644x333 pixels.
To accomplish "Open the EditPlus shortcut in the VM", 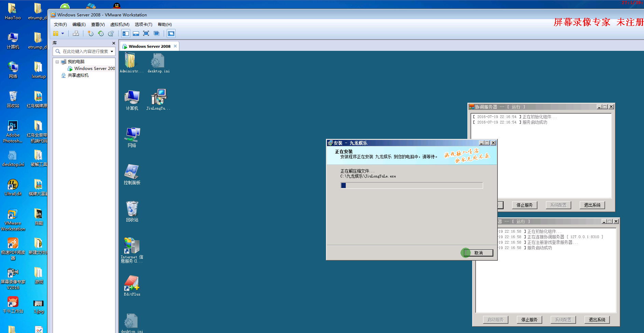I will click(132, 285).
